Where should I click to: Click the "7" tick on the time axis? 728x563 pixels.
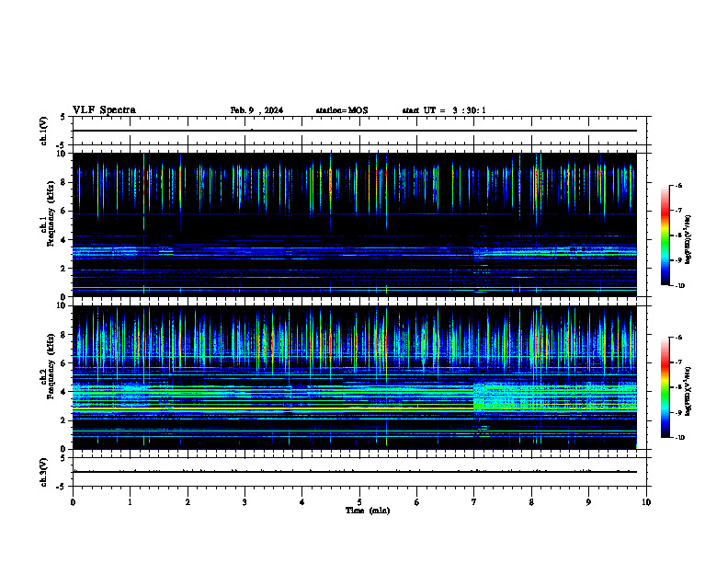pos(474,502)
